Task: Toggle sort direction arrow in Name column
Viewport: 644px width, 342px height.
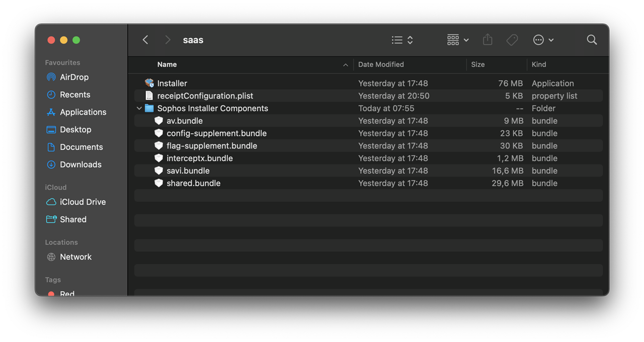Action: pyautogui.click(x=345, y=65)
